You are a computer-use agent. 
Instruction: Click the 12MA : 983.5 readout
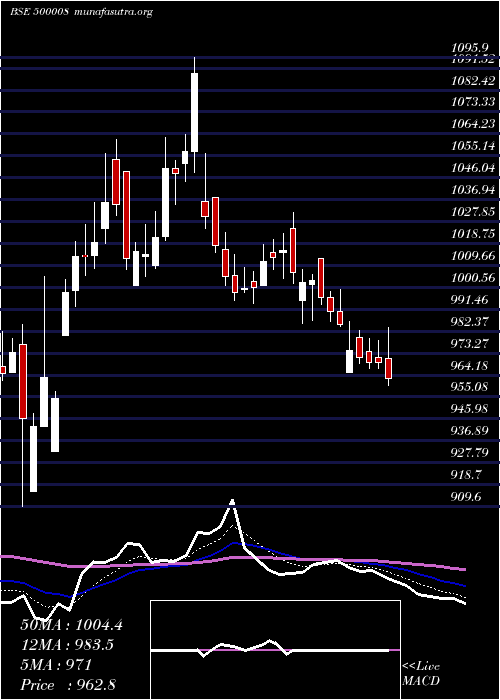point(67,645)
